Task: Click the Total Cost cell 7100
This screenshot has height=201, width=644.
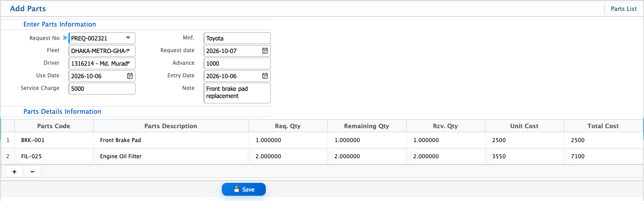Action: (603, 156)
